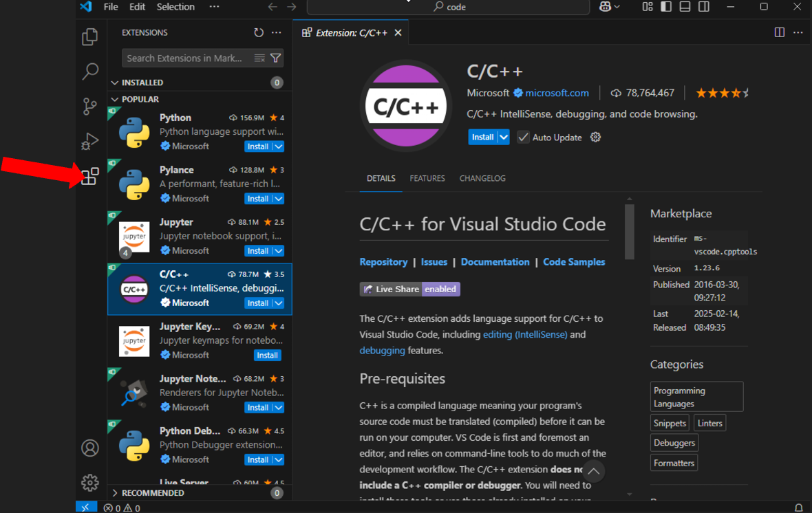Open the Copilot chat icon

(x=605, y=7)
